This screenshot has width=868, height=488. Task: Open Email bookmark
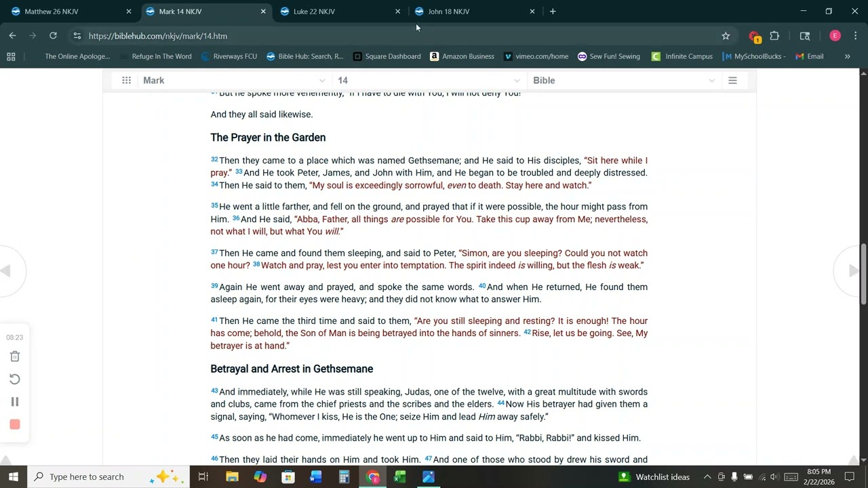click(810, 57)
